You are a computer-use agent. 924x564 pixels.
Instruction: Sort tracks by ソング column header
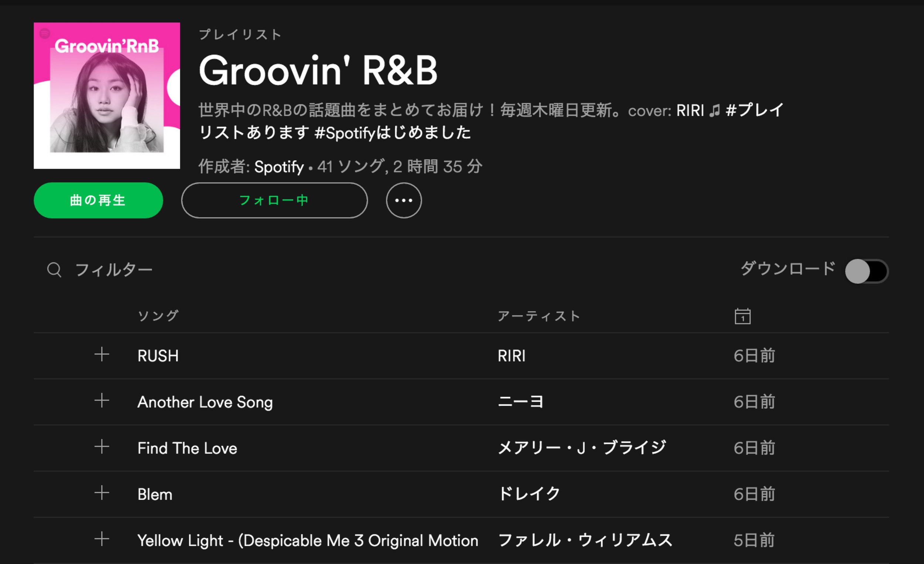click(158, 316)
